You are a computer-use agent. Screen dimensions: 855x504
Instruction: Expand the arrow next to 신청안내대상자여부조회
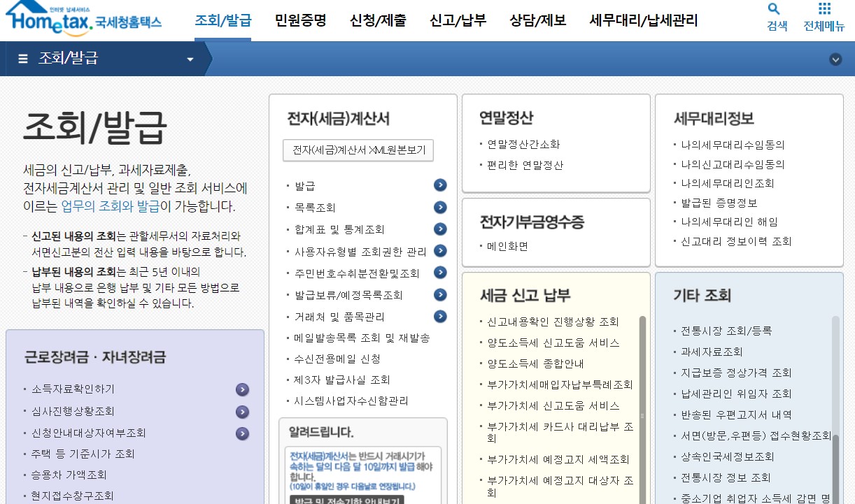(242, 433)
